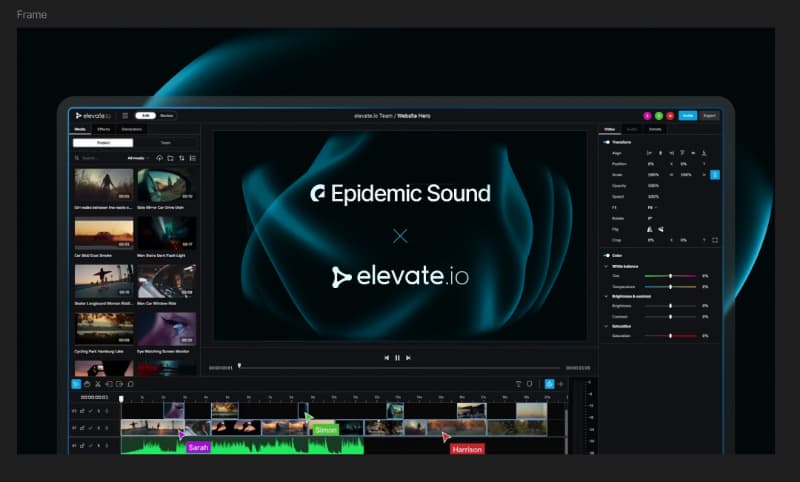This screenshot has height=482, width=800.
Task: Select the green audio waveform clip
Action: click(242, 446)
